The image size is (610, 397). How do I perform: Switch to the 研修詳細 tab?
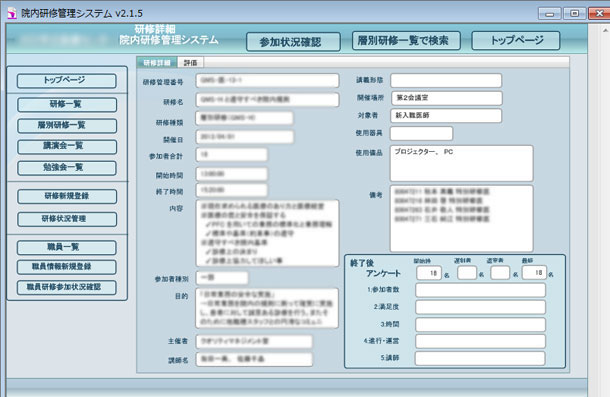click(x=157, y=63)
